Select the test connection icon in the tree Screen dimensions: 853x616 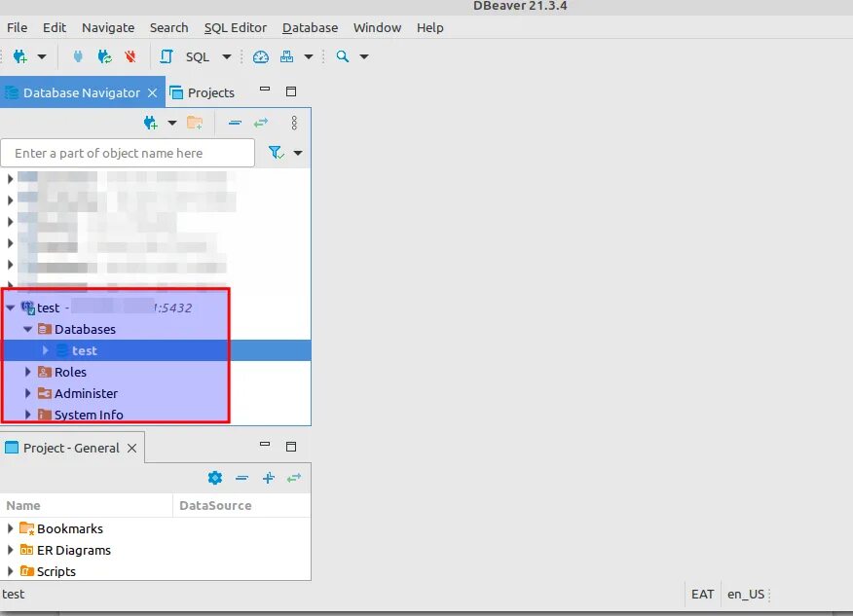click(x=27, y=308)
